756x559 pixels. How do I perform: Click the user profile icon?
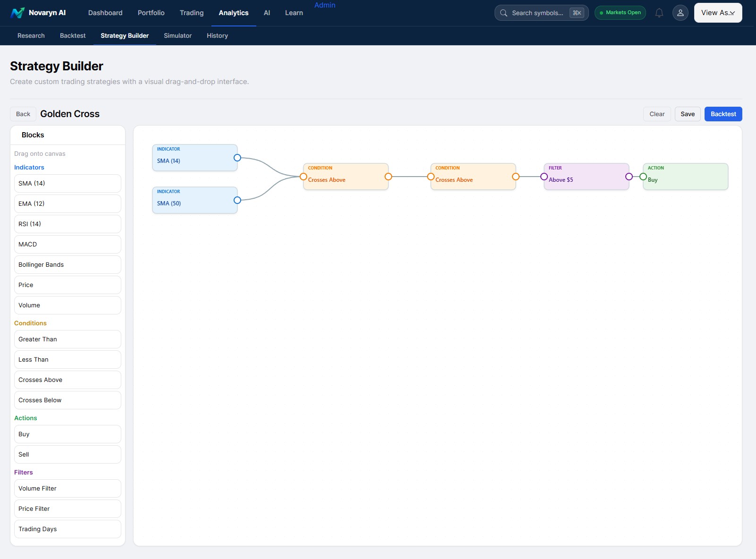click(x=680, y=13)
